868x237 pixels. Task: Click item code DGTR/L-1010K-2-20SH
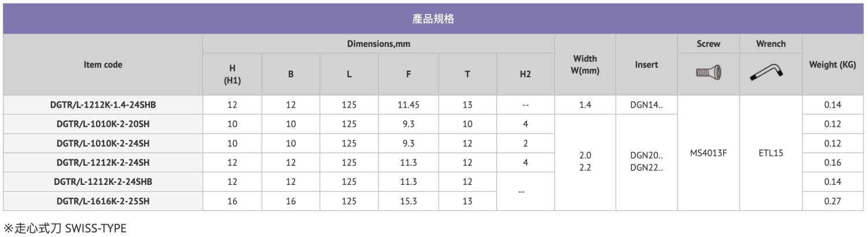103,124
